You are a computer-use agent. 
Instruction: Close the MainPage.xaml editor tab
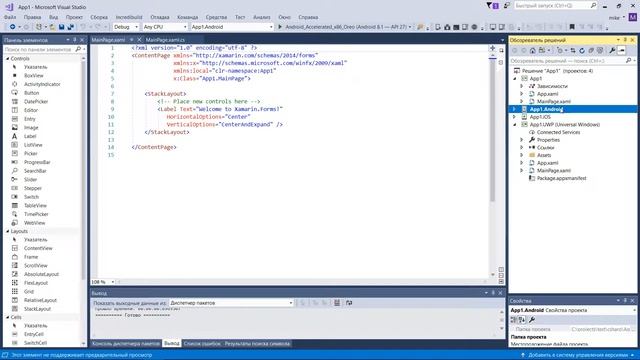139,40
